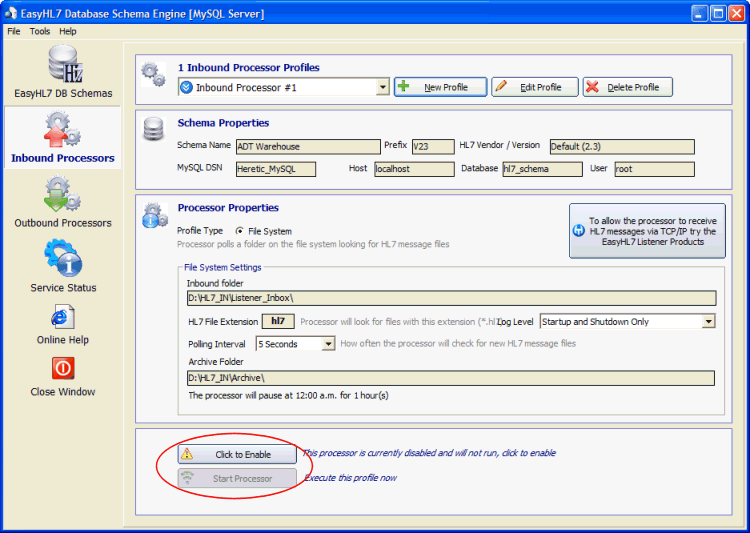Viewport: 750px width, 533px height.
Task: Minimize the EasyHL7 window
Action: (699, 13)
